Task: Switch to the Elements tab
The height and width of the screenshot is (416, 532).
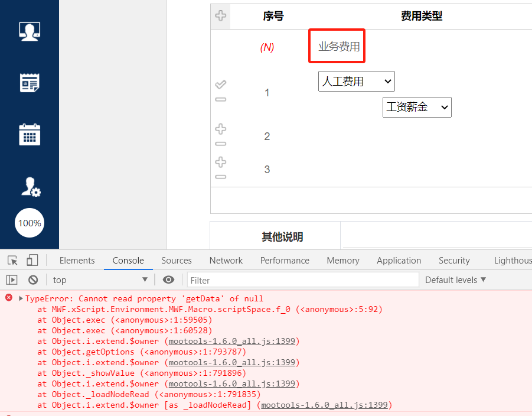Action: click(x=77, y=261)
